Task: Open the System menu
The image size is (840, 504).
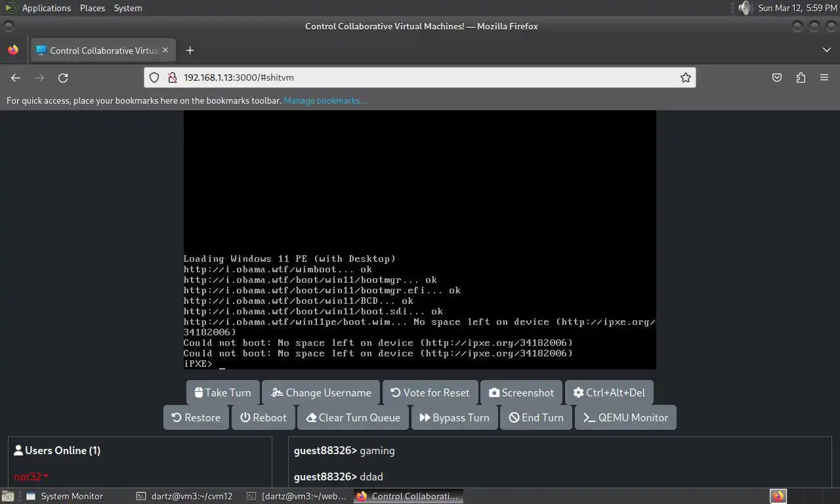Action: pyautogui.click(x=128, y=8)
